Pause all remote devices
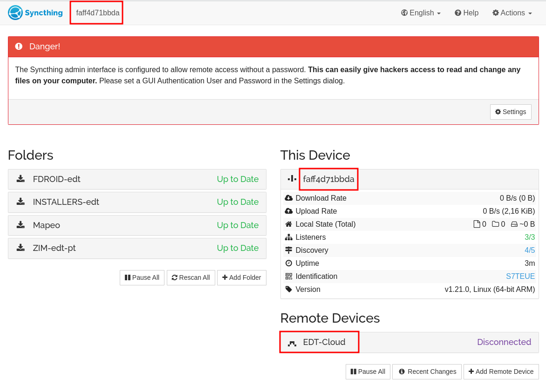This screenshot has width=546, height=392. coord(368,372)
